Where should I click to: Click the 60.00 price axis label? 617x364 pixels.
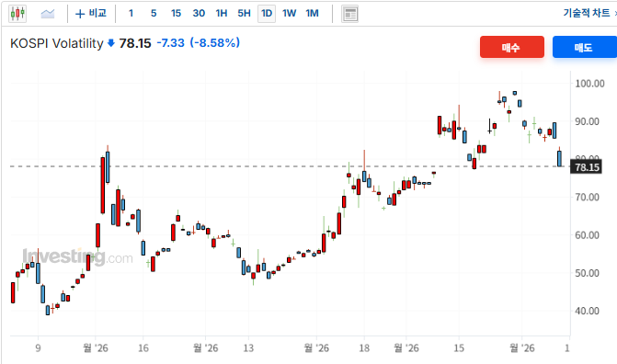(x=587, y=235)
